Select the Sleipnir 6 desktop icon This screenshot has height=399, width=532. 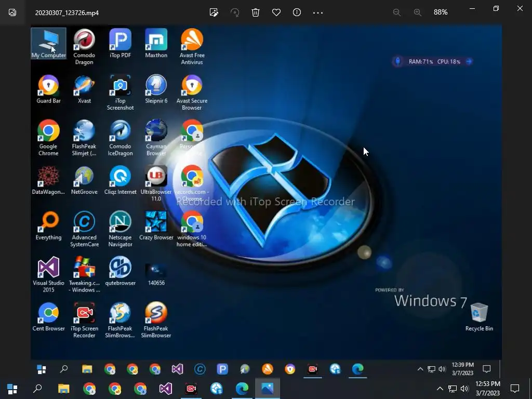pyautogui.click(x=156, y=89)
